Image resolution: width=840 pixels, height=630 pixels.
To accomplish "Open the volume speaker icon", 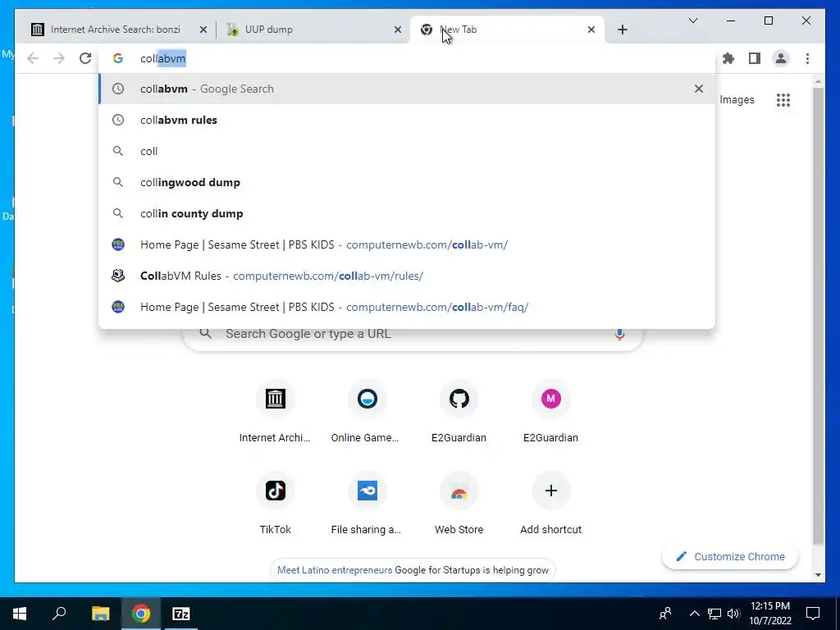I will (x=733, y=614).
